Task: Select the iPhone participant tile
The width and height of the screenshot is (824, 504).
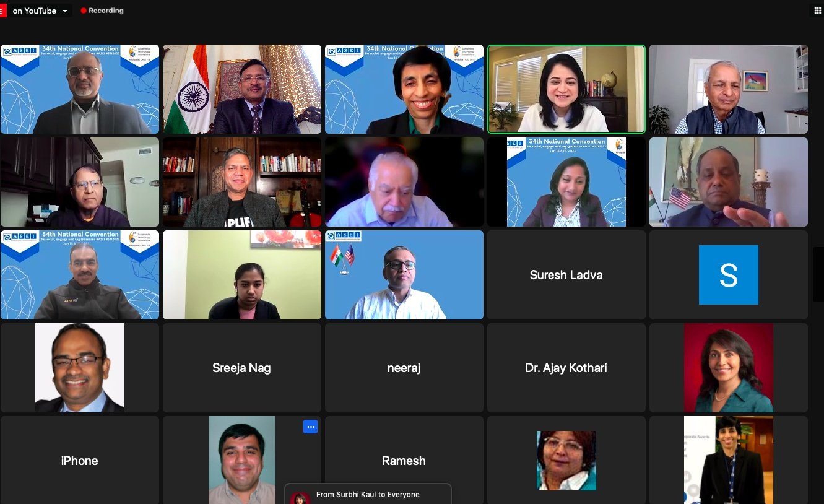Action: click(x=80, y=460)
